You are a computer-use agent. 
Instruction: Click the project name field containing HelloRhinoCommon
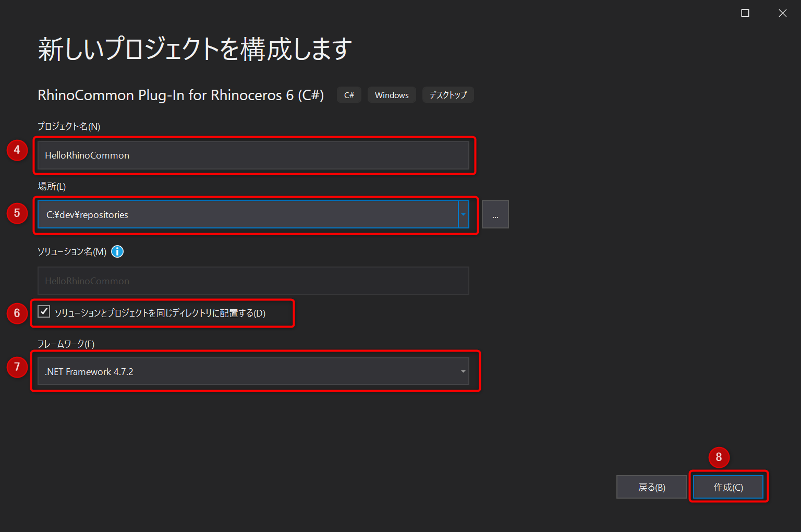pyautogui.click(x=253, y=155)
